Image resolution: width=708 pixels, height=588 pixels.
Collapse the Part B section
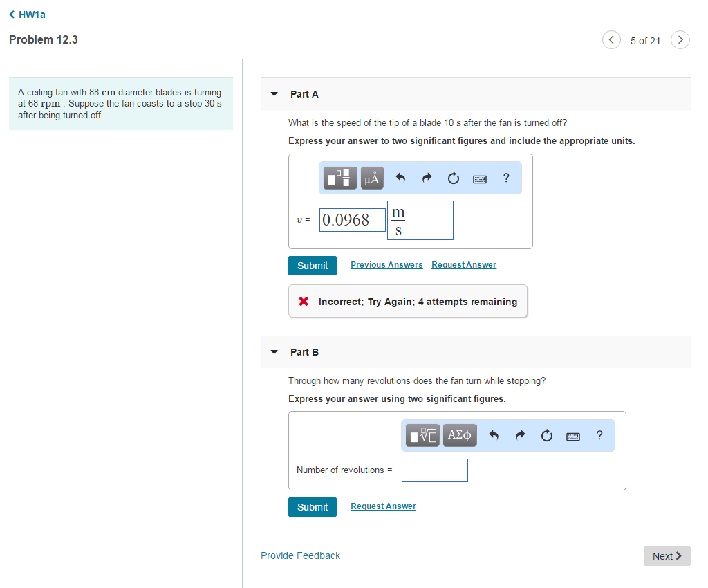(274, 352)
